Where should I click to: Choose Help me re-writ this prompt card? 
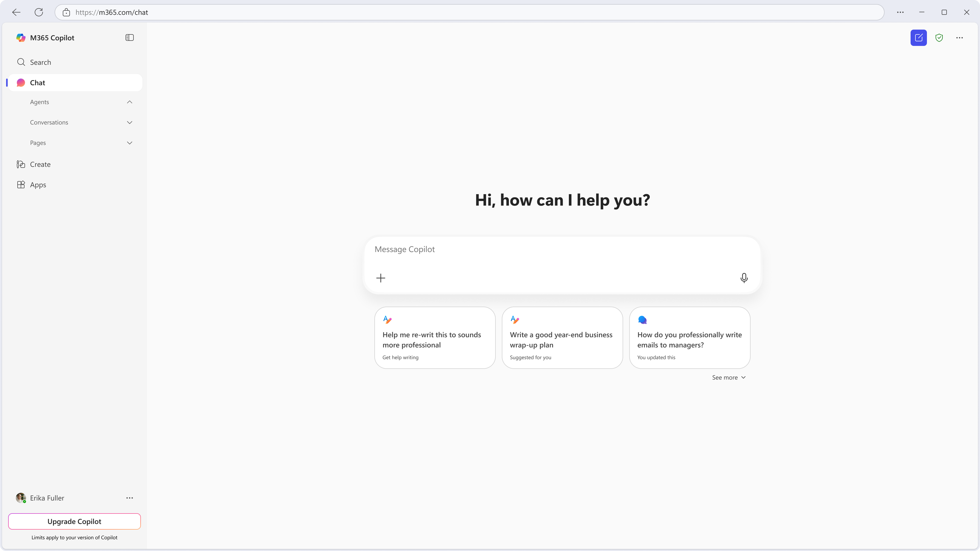click(435, 338)
